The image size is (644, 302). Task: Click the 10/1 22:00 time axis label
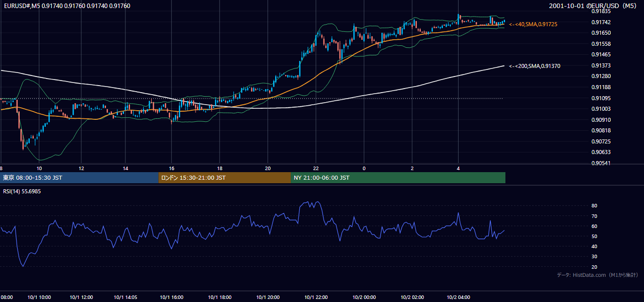point(315,297)
